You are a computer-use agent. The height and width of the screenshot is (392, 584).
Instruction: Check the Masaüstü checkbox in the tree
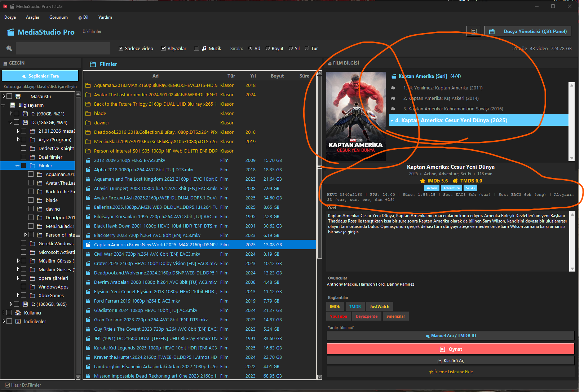pos(9,96)
